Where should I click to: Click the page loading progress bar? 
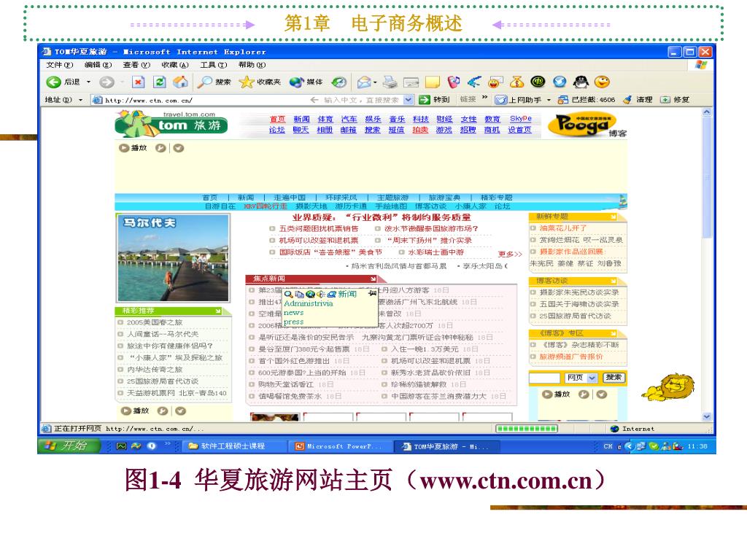527,429
